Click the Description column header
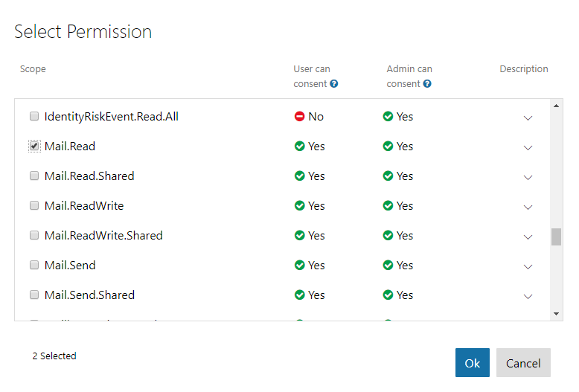The image size is (579, 392). point(523,69)
